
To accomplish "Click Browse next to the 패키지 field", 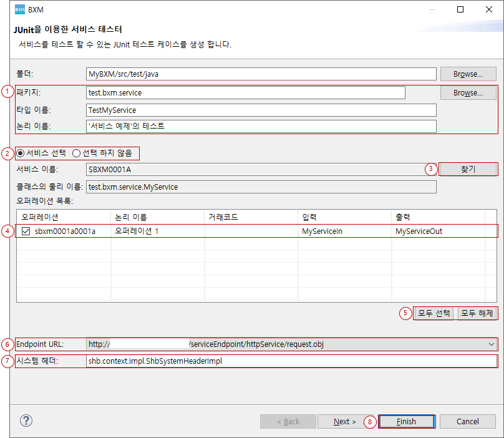I will point(468,92).
